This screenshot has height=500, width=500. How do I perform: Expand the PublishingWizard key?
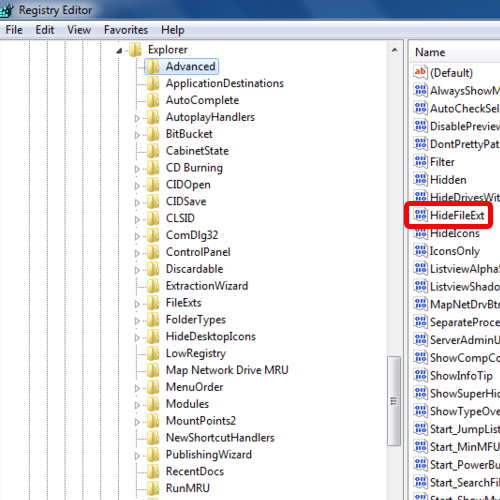(x=137, y=455)
